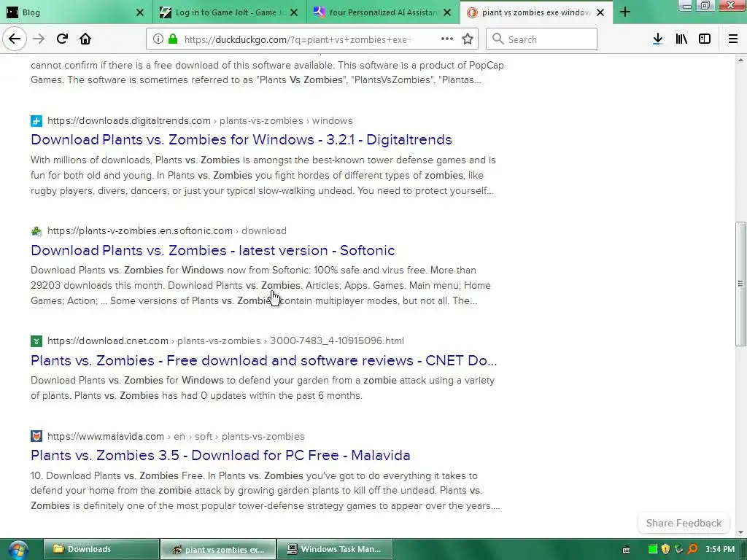The height and width of the screenshot is (560, 747).
Task: Click the green padlock security icon
Action: pyautogui.click(x=173, y=39)
